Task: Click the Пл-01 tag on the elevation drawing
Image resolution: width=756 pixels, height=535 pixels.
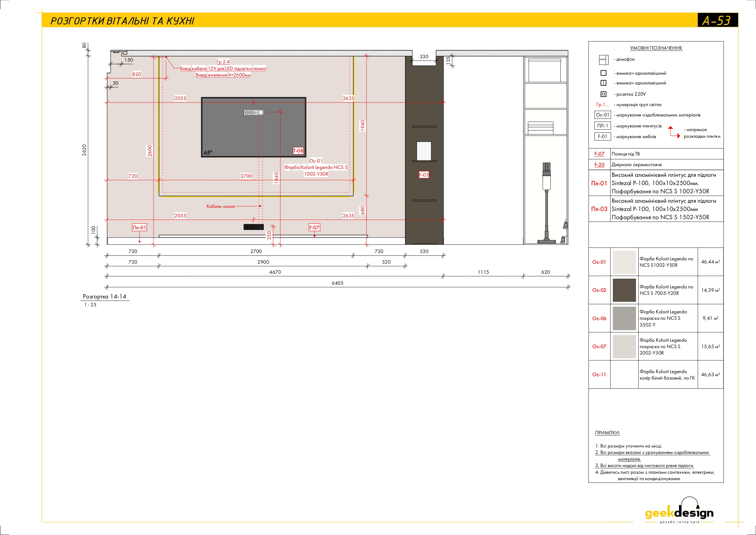Action: pyautogui.click(x=139, y=227)
